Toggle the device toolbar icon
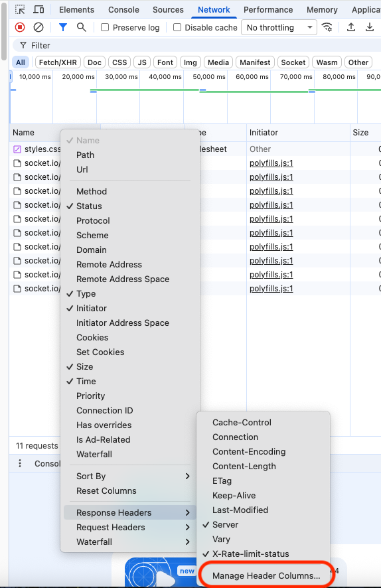Image resolution: width=381 pixels, height=588 pixels. [x=38, y=9]
